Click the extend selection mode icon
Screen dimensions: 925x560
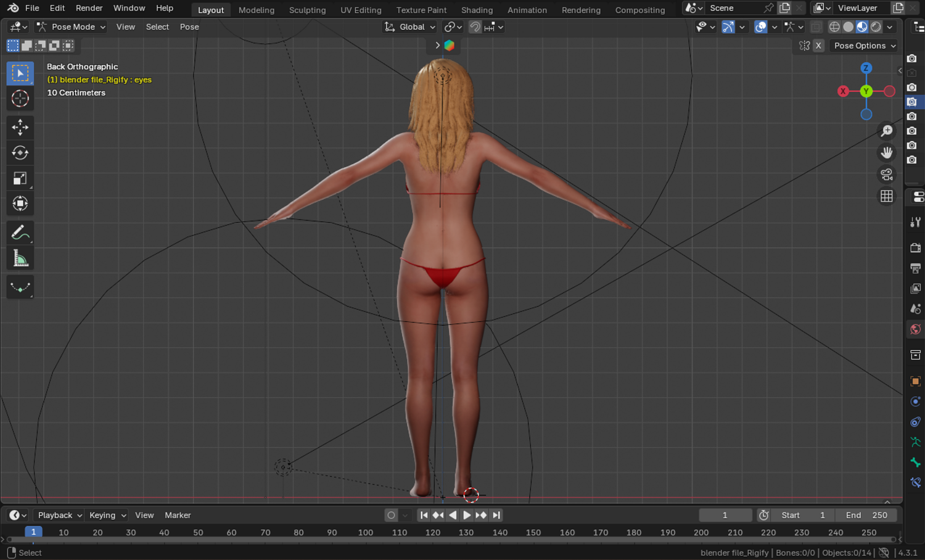pyautogui.click(x=27, y=46)
